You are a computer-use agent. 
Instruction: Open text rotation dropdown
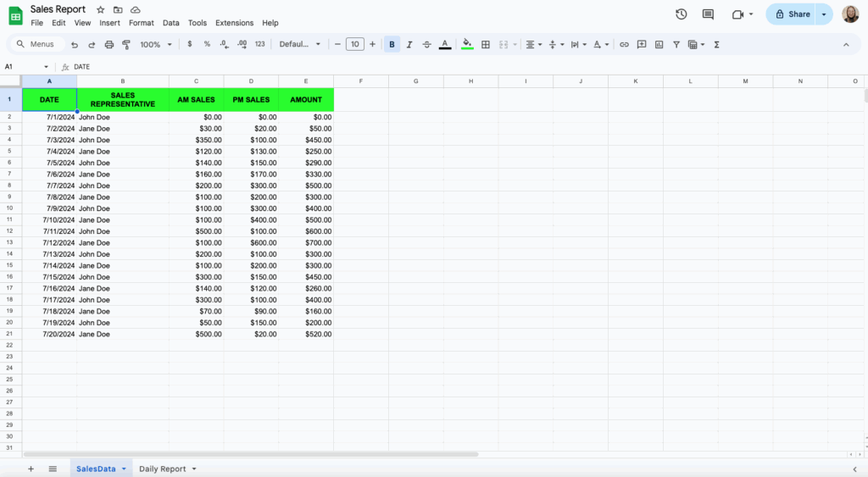point(601,44)
